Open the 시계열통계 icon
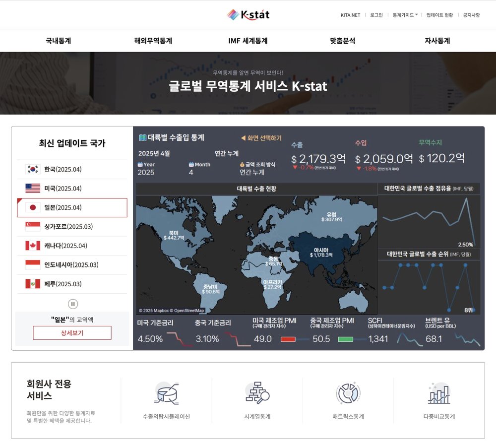This screenshot has width=496, height=448. 257,393
